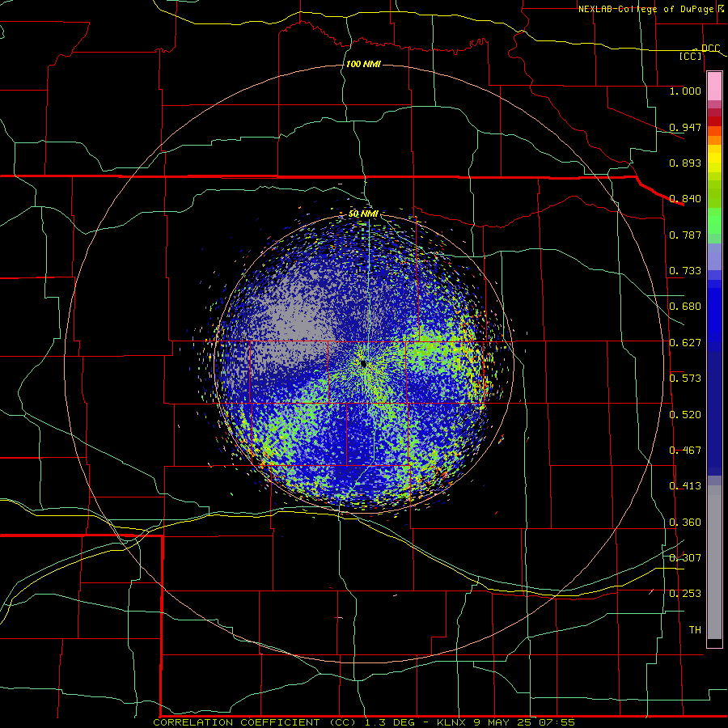Viewport: 728px width, 728px height.
Task: Pick the bright green color scale segment
Action: [x=714, y=221]
